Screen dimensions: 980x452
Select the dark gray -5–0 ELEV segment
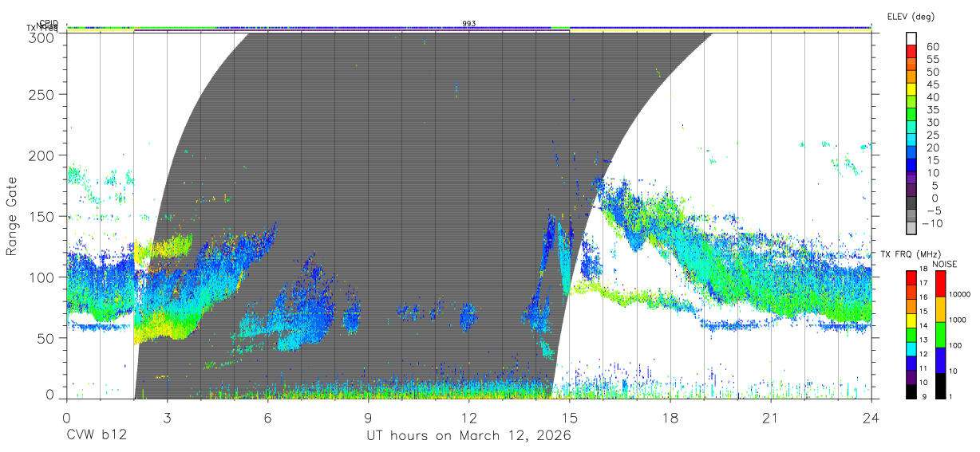(x=911, y=204)
